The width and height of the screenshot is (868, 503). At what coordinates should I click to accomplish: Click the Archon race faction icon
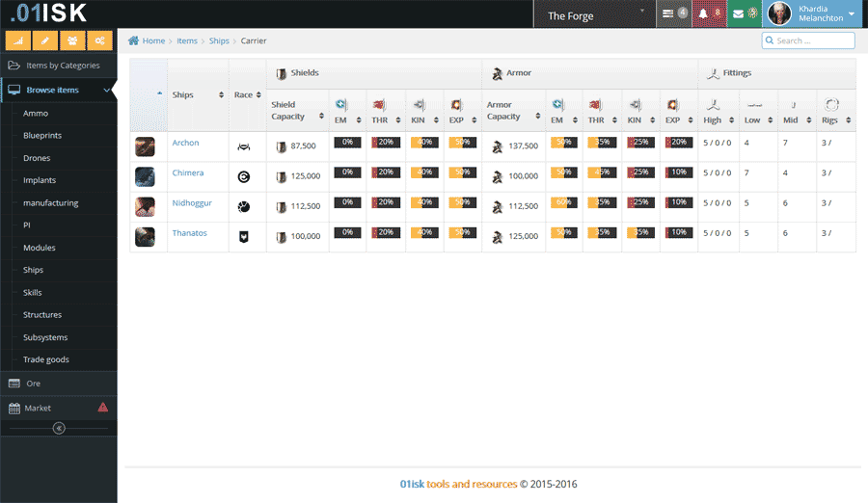(244, 146)
